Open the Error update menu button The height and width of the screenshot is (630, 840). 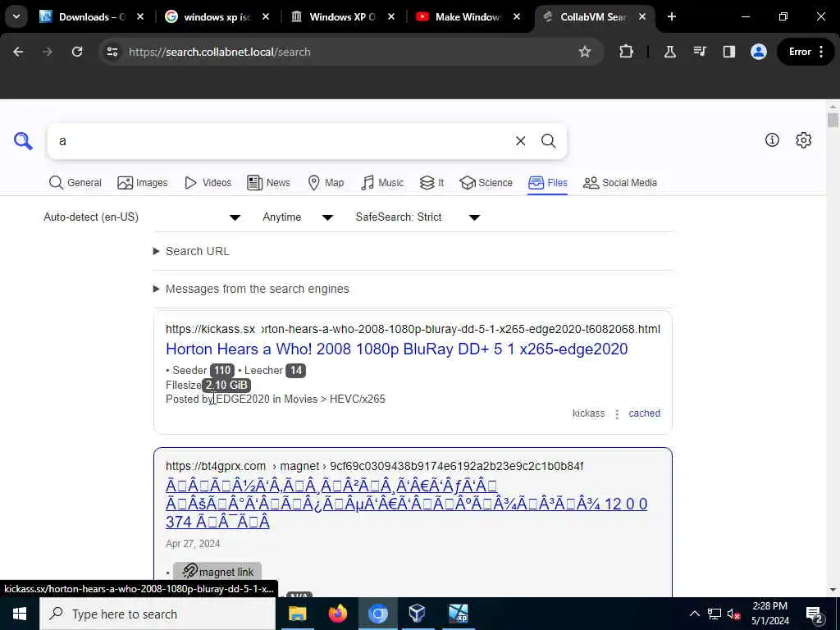click(806, 52)
